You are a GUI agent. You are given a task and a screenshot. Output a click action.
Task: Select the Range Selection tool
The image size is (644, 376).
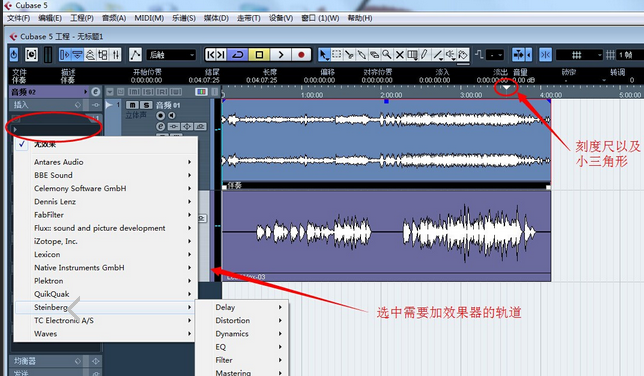point(336,55)
